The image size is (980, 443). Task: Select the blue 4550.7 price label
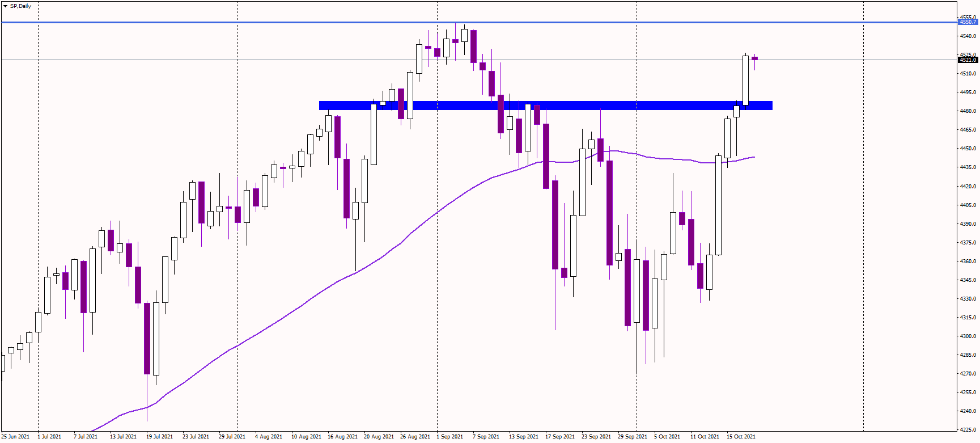coord(968,22)
